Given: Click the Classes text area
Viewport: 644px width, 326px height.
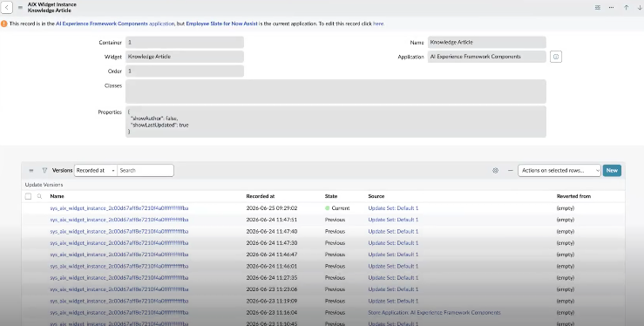Looking at the screenshot, I should [336, 92].
